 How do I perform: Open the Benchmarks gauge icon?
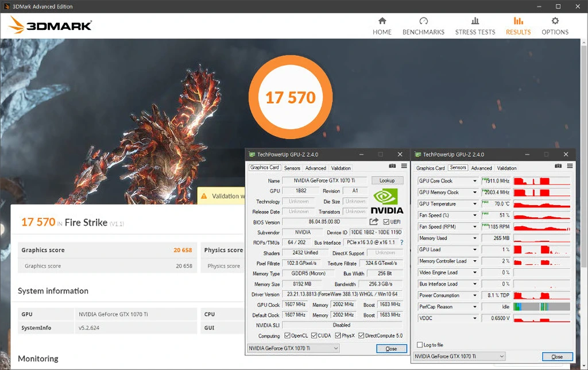423,21
